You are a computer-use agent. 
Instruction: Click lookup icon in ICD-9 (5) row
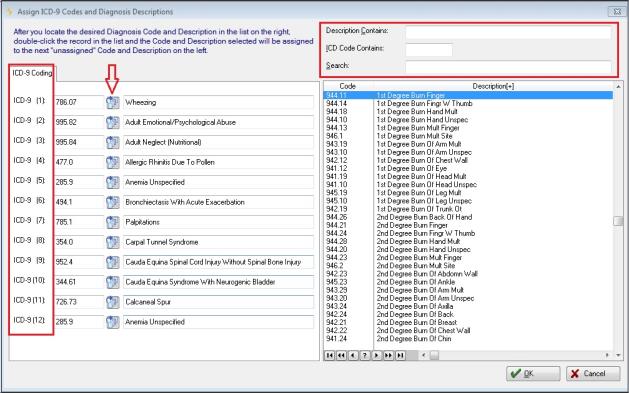click(113, 182)
